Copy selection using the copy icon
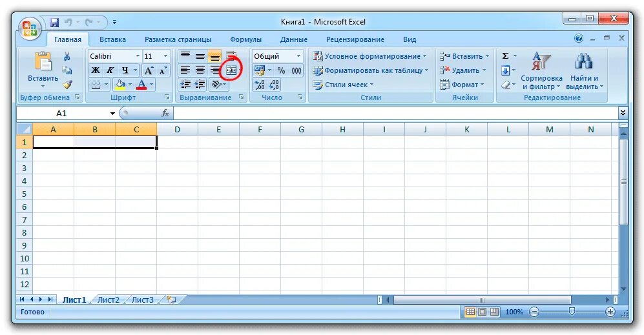Image resolution: width=644 pixels, height=335 pixels. (67, 70)
